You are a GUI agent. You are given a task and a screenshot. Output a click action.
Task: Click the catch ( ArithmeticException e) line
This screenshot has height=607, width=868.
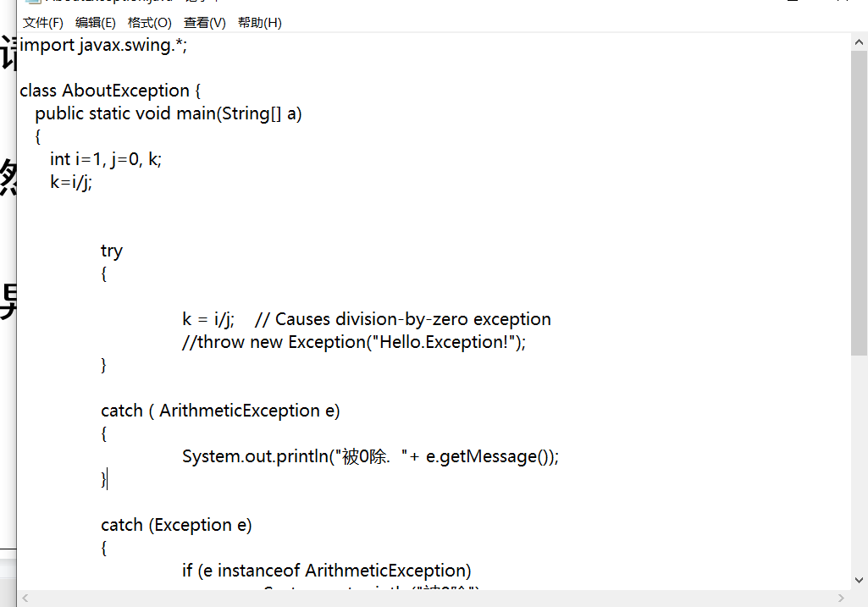pyautogui.click(x=220, y=411)
